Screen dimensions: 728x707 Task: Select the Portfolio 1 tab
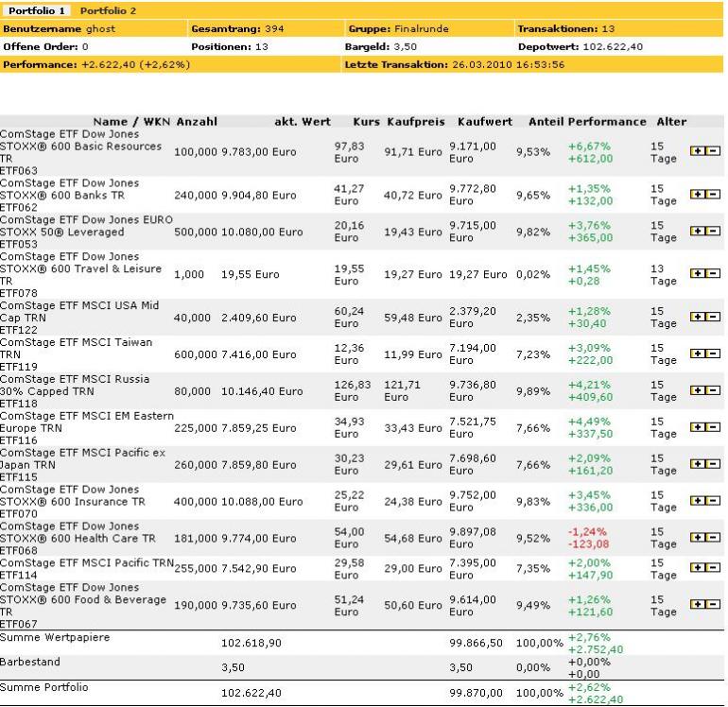pos(37,10)
